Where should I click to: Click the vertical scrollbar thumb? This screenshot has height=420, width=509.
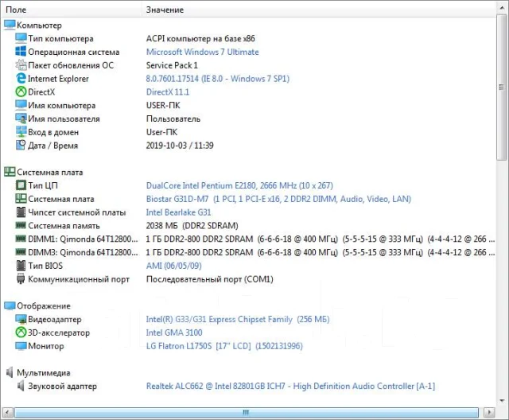click(502, 87)
